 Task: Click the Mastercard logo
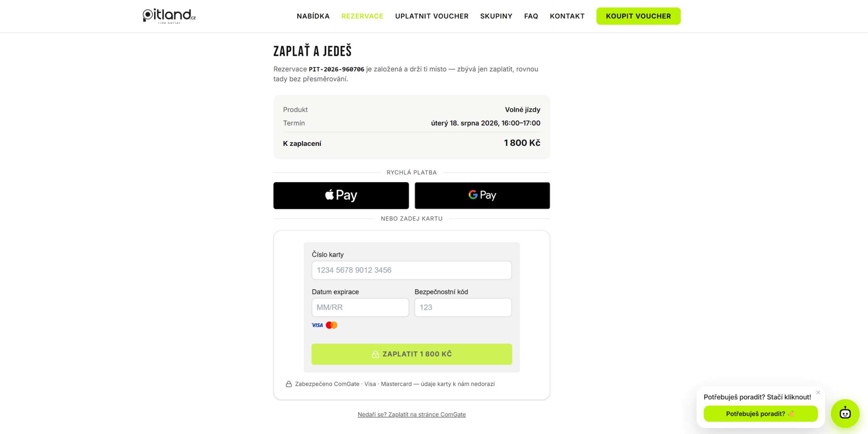coord(332,325)
